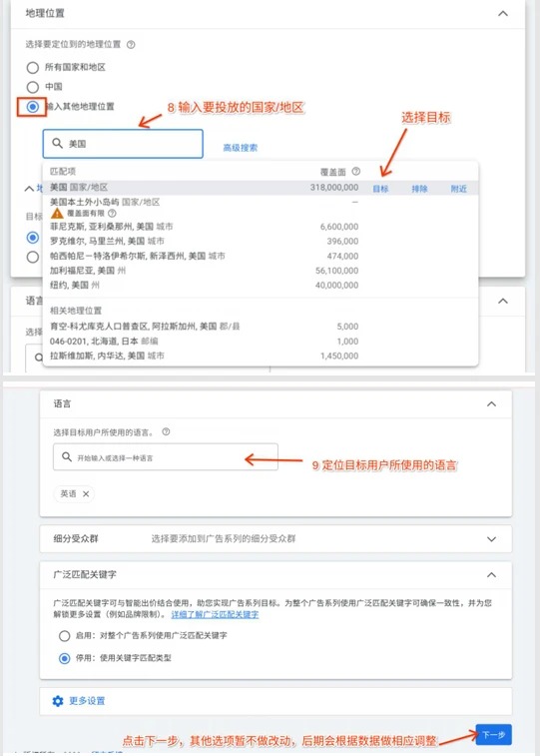Click the search magnifier in the 美国 location box
The image size is (540, 756).
(57, 143)
